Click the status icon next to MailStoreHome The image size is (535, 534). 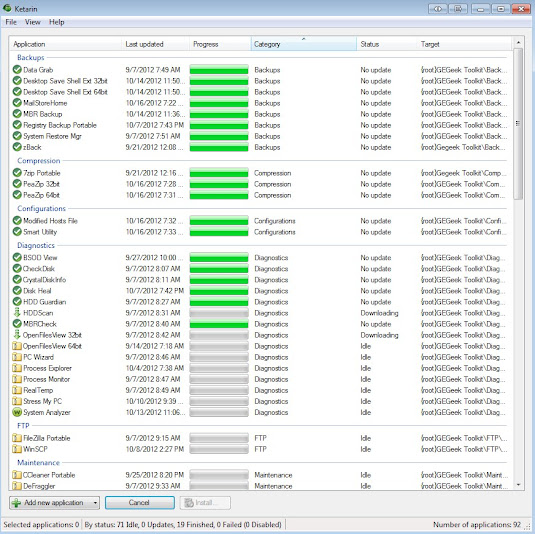(17, 103)
